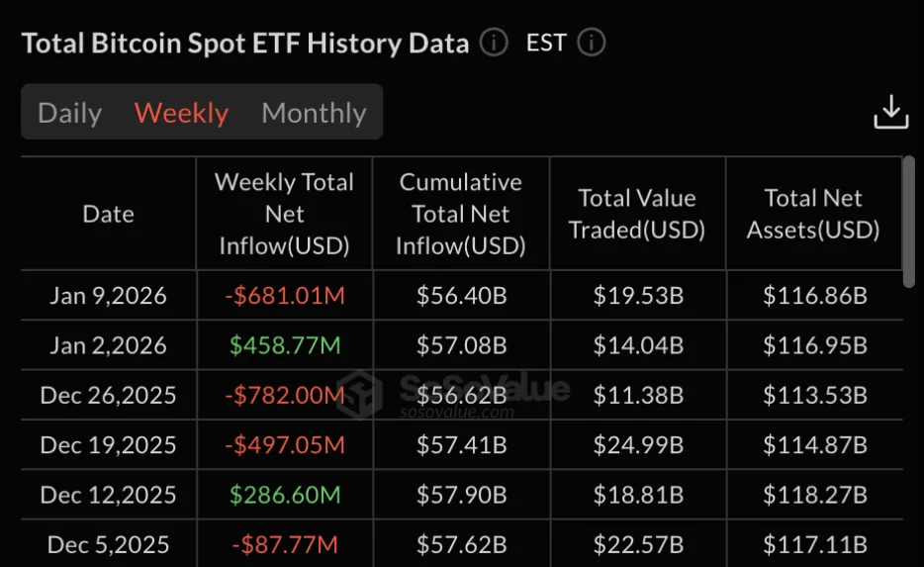Click the Date column header

click(109, 214)
